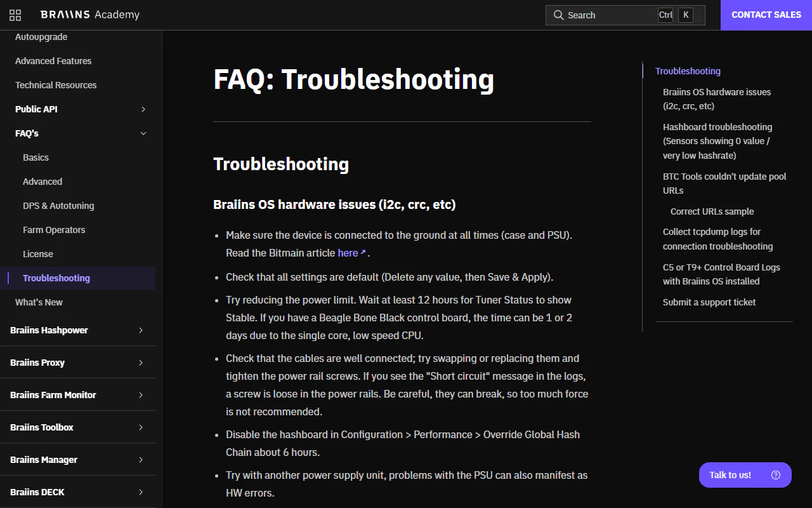The height and width of the screenshot is (508, 812).
Task: Click the 'Braiins OS hardware issues' article heading
Action: (x=334, y=204)
